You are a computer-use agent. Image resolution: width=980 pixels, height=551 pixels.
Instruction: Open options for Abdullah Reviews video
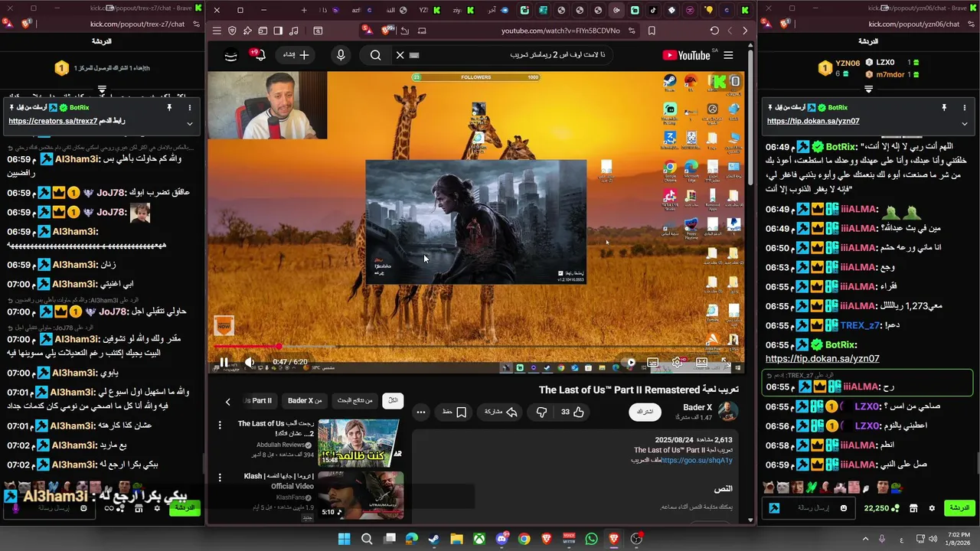(220, 425)
